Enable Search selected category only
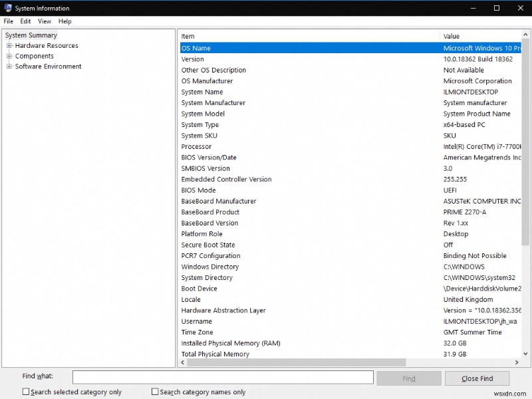The height and width of the screenshot is (399, 532). tap(27, 391)
